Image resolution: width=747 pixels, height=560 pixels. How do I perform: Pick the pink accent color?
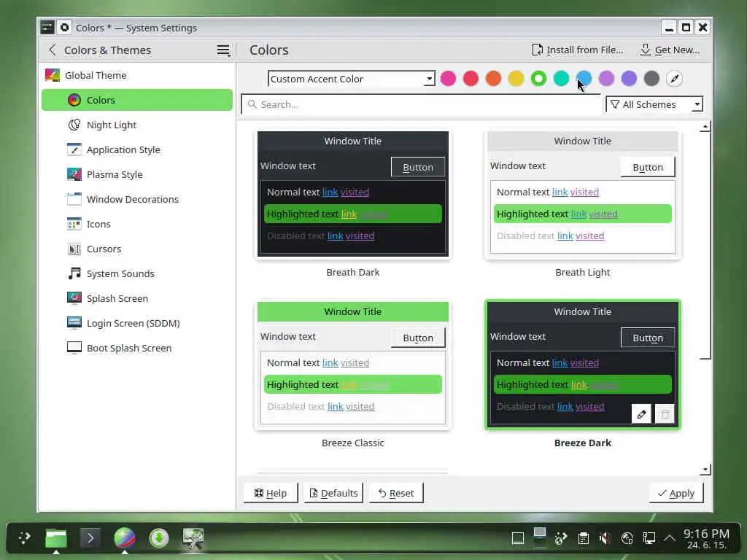(448, 79)
